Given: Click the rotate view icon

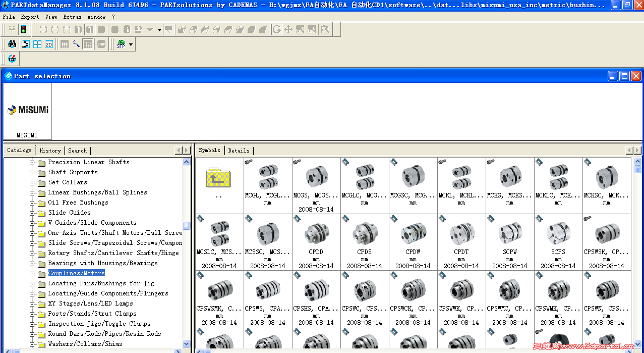Looking at the screenshot, I should [276, 29].
